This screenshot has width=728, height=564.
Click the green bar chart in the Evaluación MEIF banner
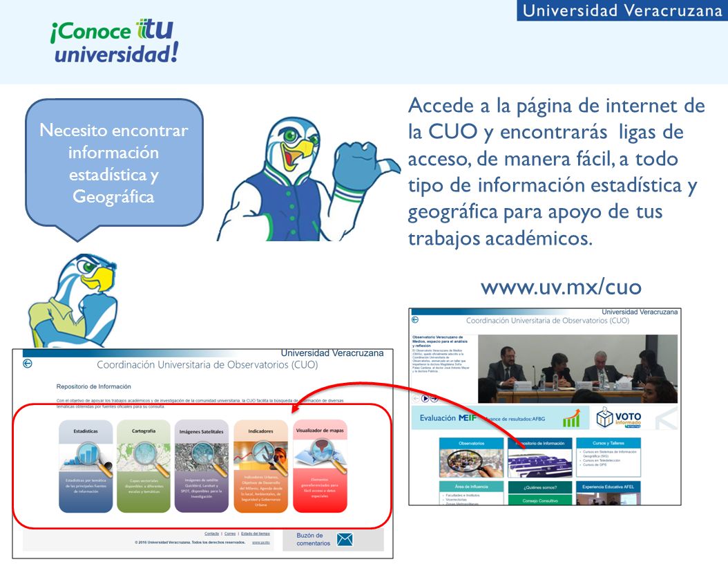[x=571, y=417]
